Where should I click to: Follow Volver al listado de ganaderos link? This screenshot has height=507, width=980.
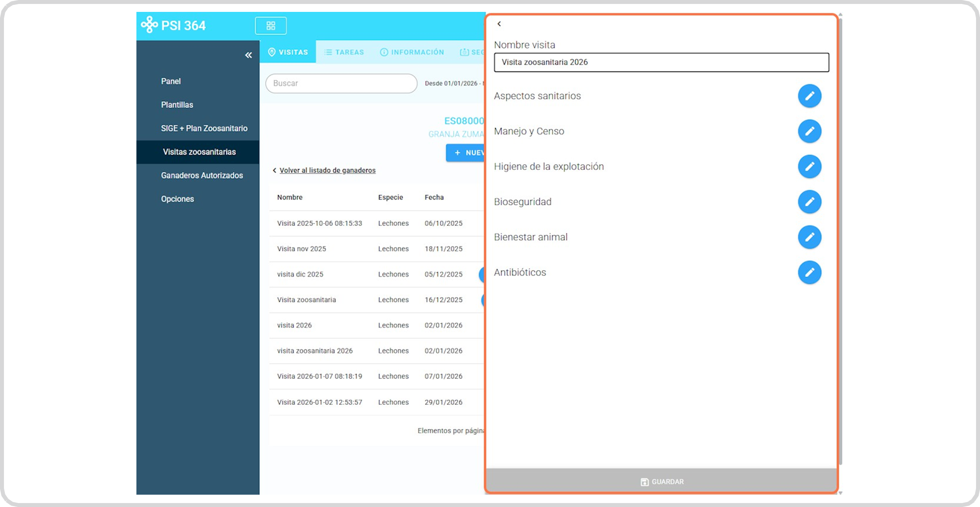tap(327, 170)
